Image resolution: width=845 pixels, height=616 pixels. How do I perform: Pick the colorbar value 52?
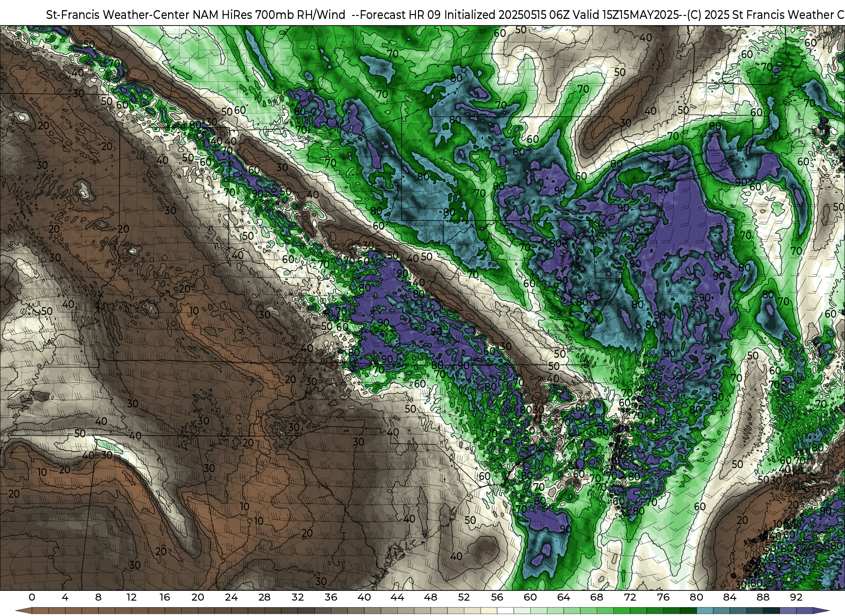point(464,597)
